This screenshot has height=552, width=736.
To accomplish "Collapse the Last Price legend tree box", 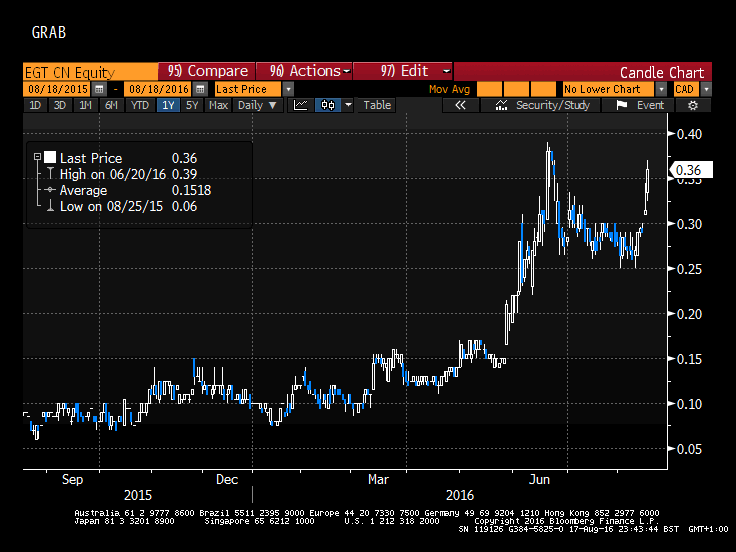I will point(37,157).
